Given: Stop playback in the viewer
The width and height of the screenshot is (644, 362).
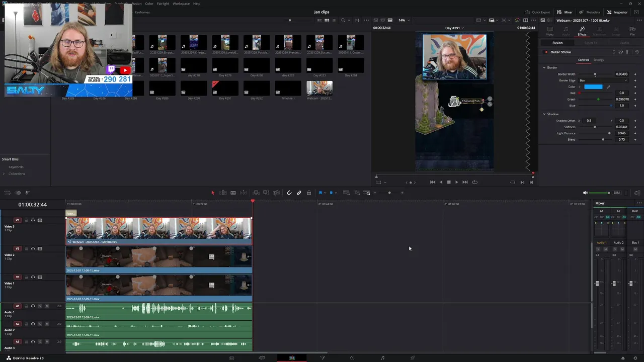Looking at the screenshot, I should (x=449, y=182).
